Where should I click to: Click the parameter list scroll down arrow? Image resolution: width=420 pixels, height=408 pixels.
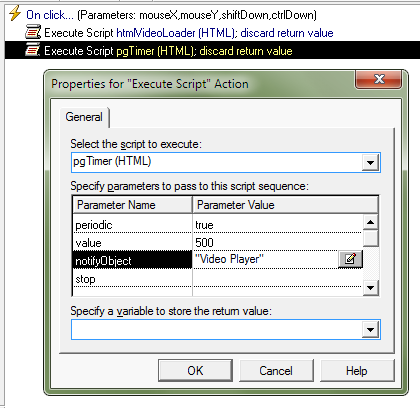371,287
